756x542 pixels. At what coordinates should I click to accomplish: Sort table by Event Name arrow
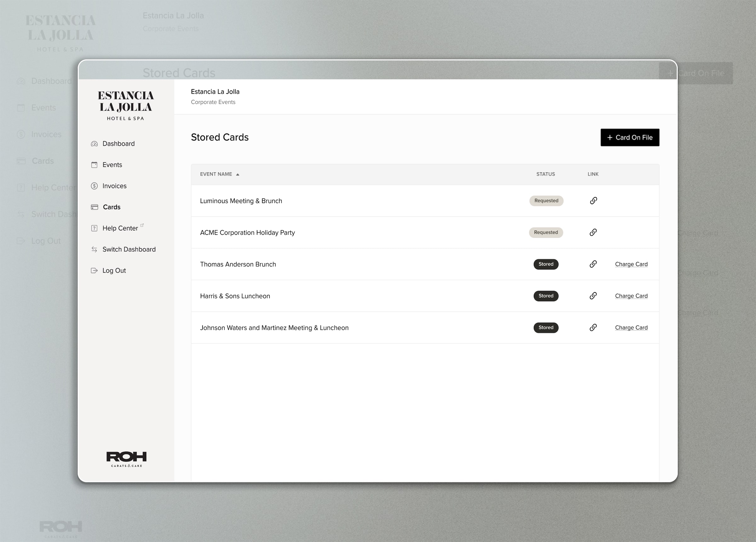(x=238, y=175)
